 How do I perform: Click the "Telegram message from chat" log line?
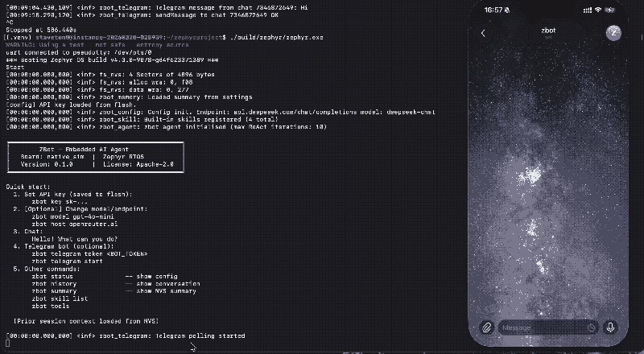pyautogui.click(x=157, y=8)
